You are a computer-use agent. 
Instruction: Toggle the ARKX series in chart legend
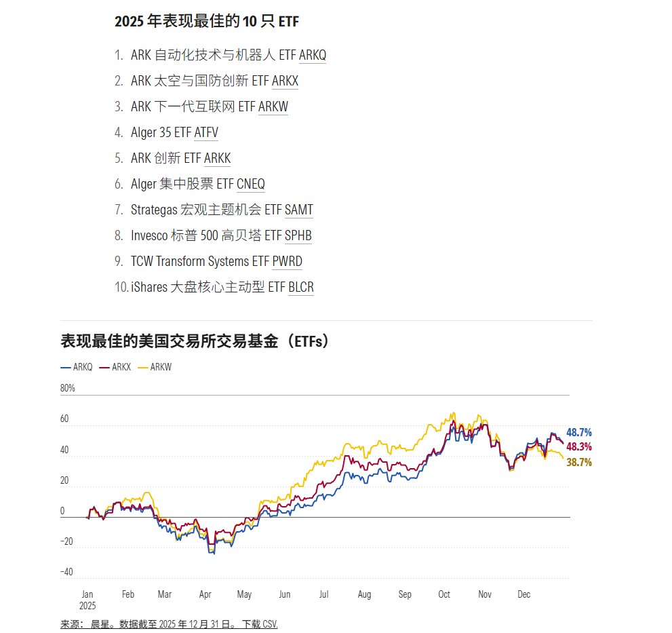click(116, 367)
